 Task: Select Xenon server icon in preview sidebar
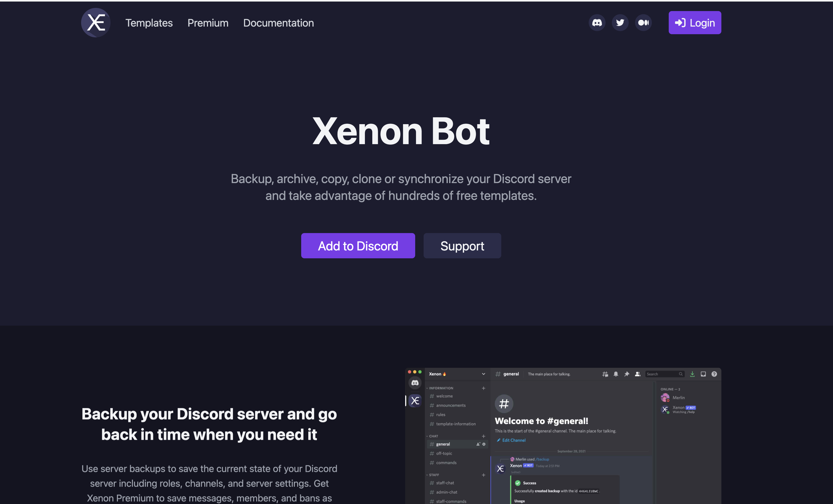click(415, 401)
